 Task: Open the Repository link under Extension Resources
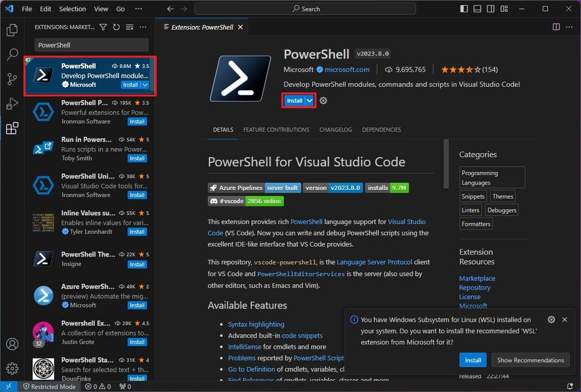tap(474, 288)
